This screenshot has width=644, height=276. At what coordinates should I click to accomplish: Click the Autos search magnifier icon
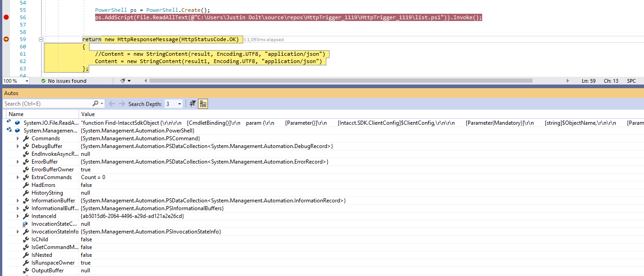[96, 104]
